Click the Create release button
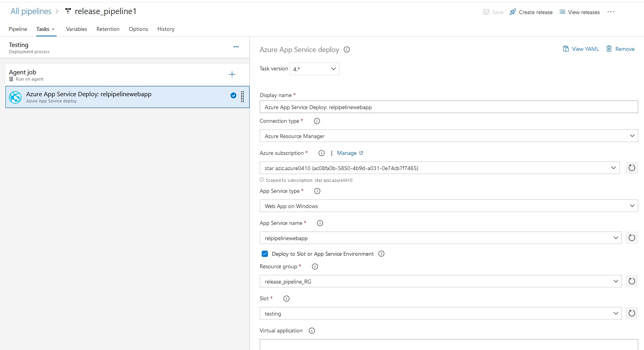This screenshot has height=350, width=644. pyautogui.click(x=531, y=12)
